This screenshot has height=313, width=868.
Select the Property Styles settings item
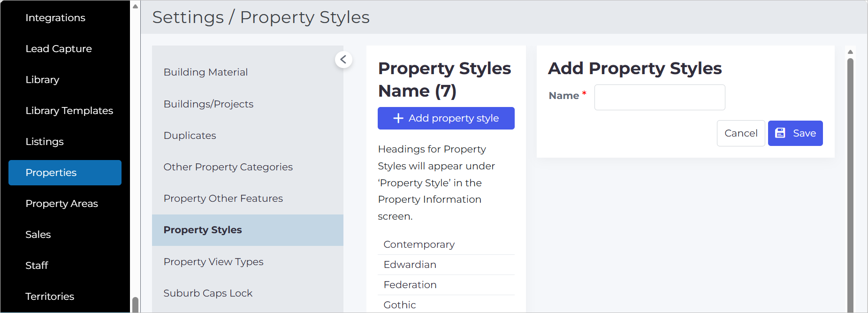click(x=248, y=230)
